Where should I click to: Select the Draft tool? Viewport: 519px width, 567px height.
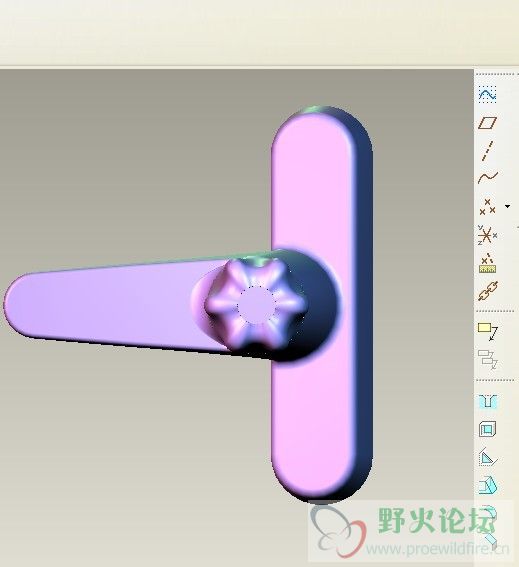(488, 485)
